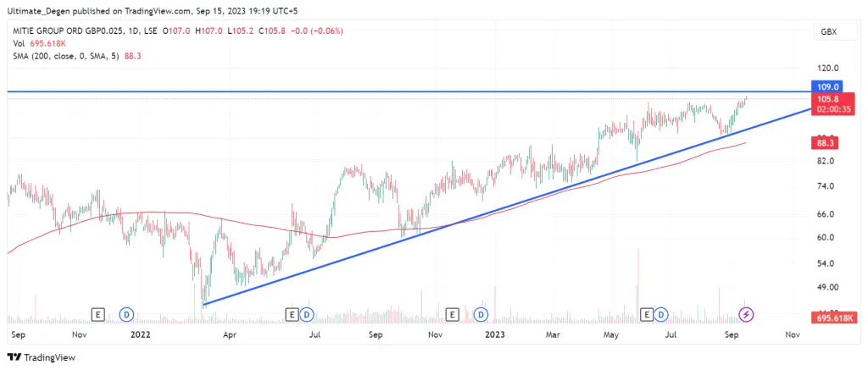868x370 pixels.
Task: Click the SMA (200, close) indicator legend
Action: 76,55
